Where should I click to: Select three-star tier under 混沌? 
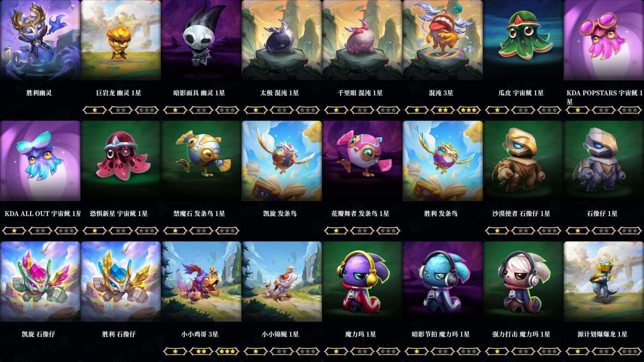click(x=469, y=110)
